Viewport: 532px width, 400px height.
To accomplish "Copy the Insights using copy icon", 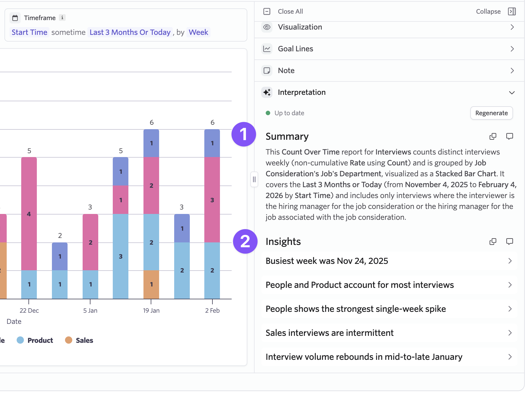I will pos(493,242).
